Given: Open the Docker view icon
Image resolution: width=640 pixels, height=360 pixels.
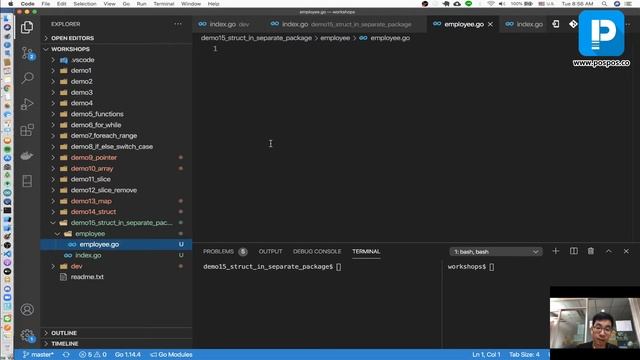Looking at the screenshot, I should 27,156.
